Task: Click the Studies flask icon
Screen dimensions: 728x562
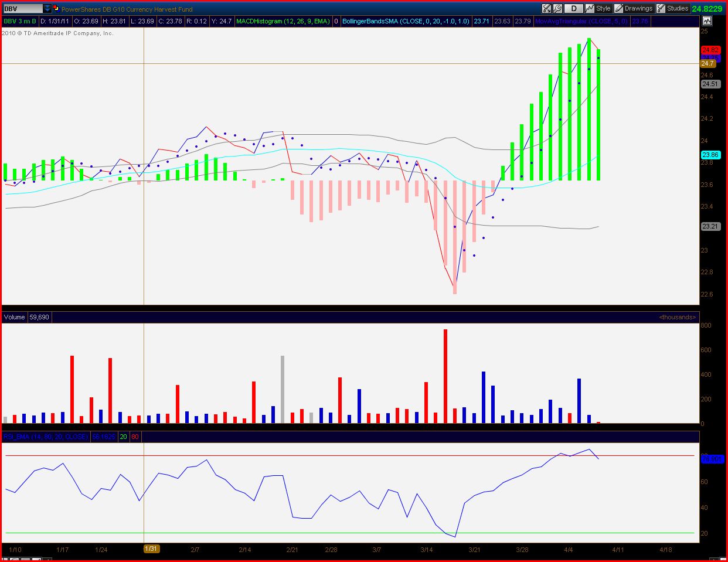Action: (661, 8)
